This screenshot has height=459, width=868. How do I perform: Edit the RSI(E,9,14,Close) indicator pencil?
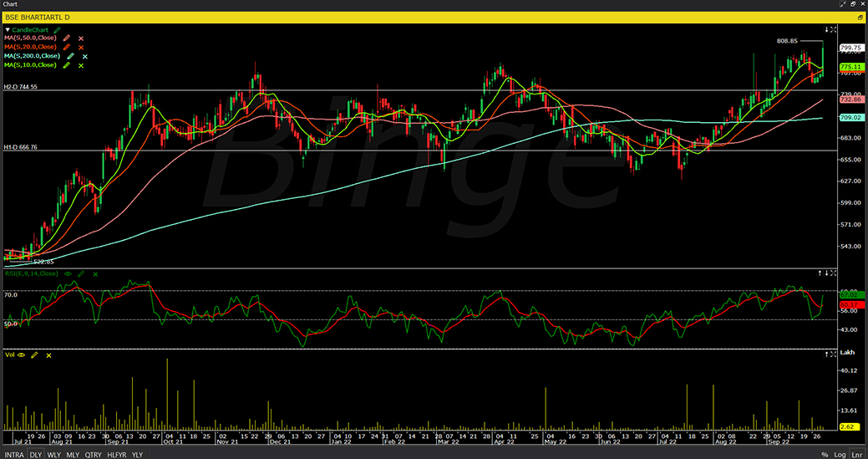tap(81, 273)
